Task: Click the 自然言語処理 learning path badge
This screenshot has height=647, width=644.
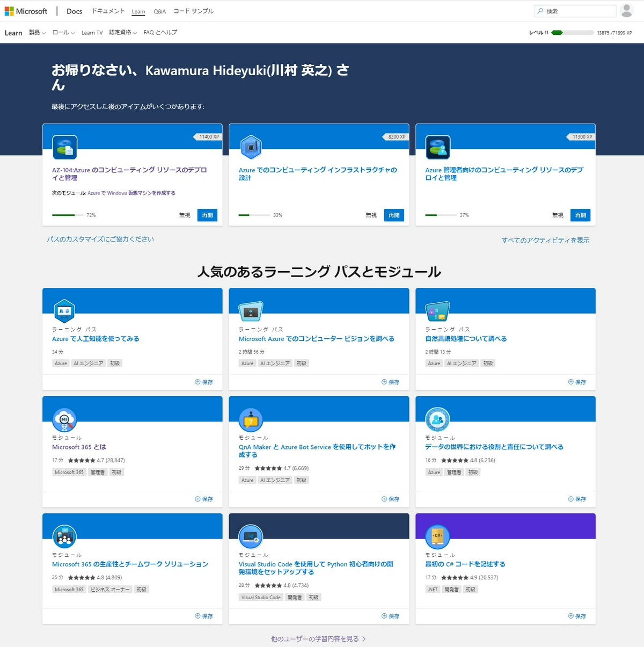Action: point(437,311)
